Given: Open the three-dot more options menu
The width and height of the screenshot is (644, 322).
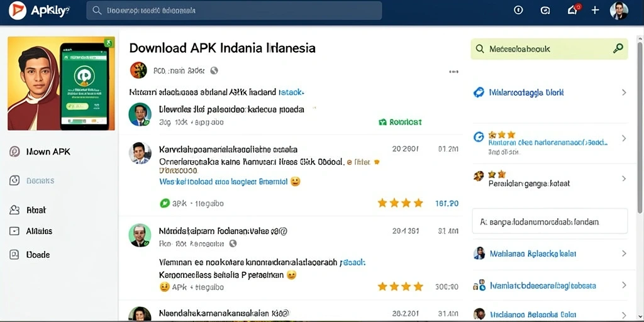Looking at the screenshot, I should point(453,72).
